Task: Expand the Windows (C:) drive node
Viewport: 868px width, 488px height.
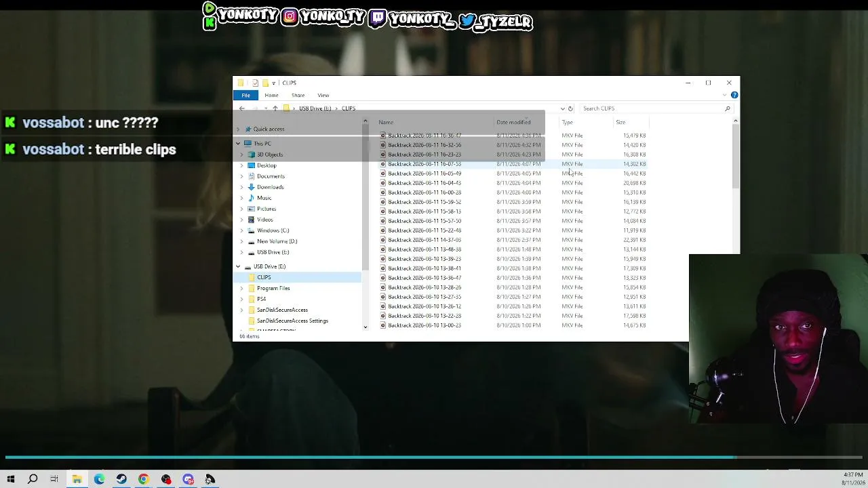Action: click(242, 230)
